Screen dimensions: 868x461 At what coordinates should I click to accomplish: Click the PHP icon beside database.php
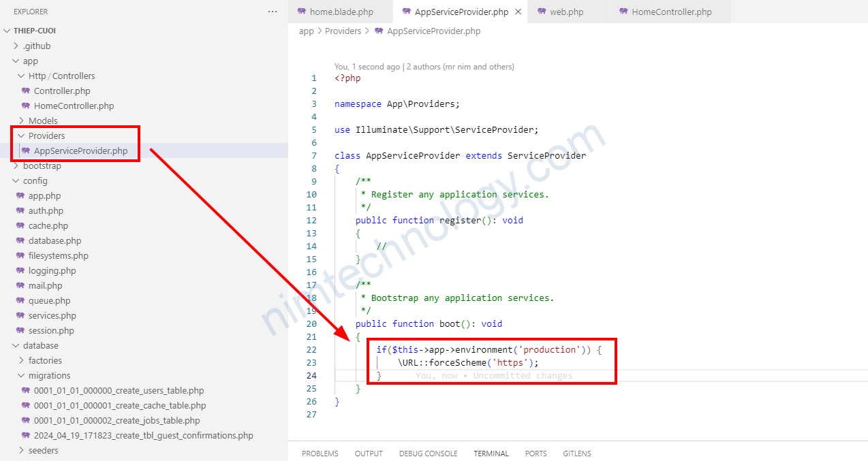point(20,240)
